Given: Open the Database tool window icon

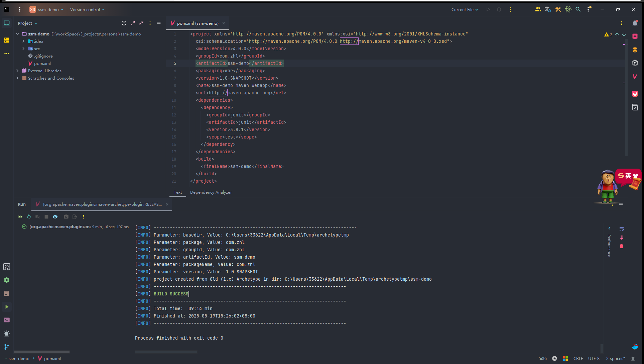Looking at the screenshot, I should pos(635,50).
